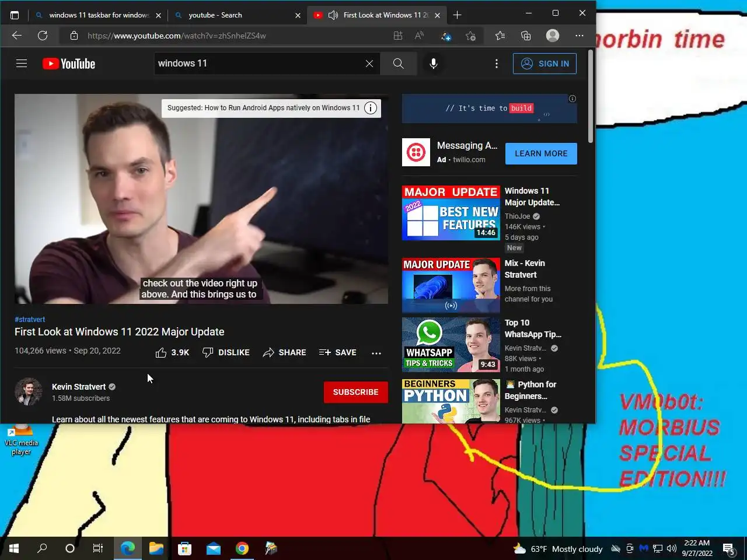
Task: Click the page vertical scrollbar
Action: pyautogui.click(x=591, y=96)
